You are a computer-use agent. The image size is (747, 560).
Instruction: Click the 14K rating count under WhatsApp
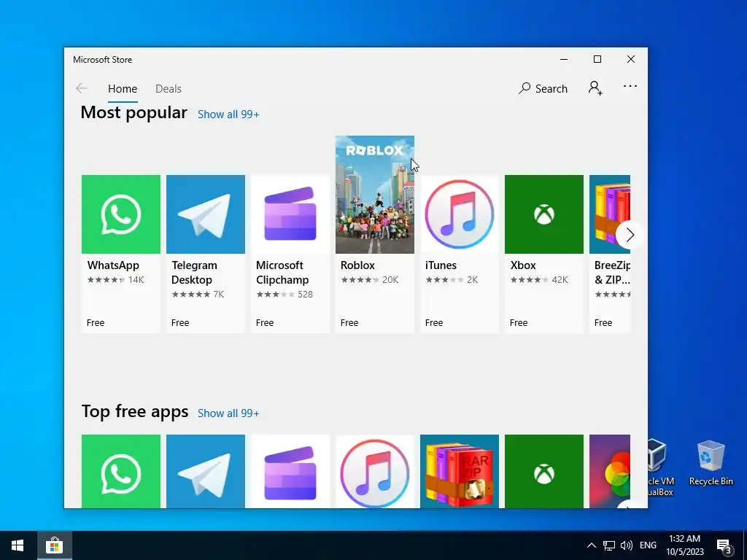[x=136, y=280]
